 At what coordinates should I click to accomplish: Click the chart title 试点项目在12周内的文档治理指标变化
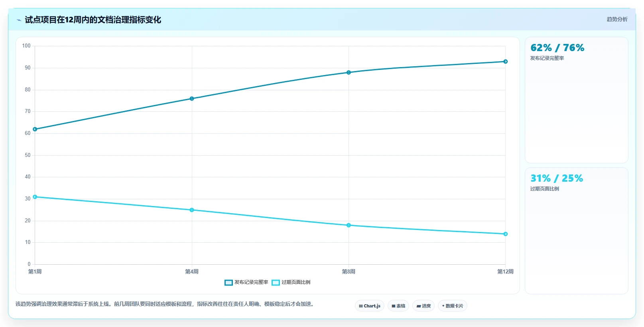pos(93,20)
